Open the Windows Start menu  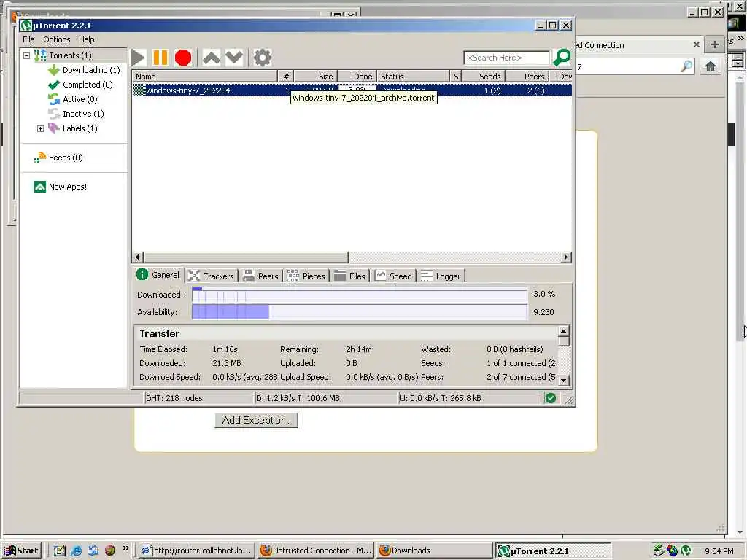click(21, 551)
